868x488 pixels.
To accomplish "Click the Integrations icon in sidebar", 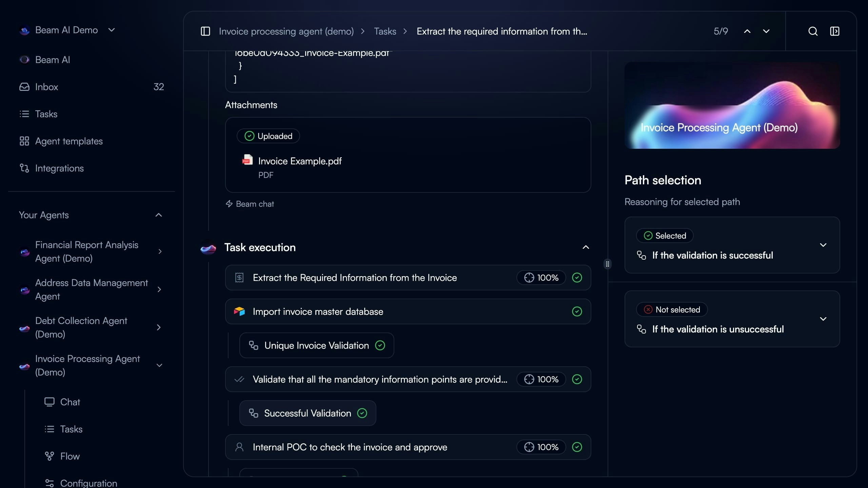I will pos(24,168).
